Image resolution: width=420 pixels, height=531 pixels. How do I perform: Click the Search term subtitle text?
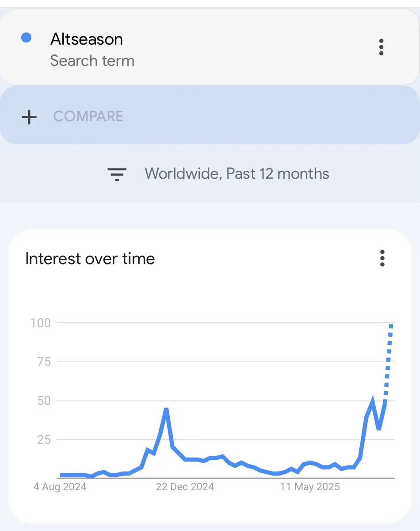tap(92, 61)
